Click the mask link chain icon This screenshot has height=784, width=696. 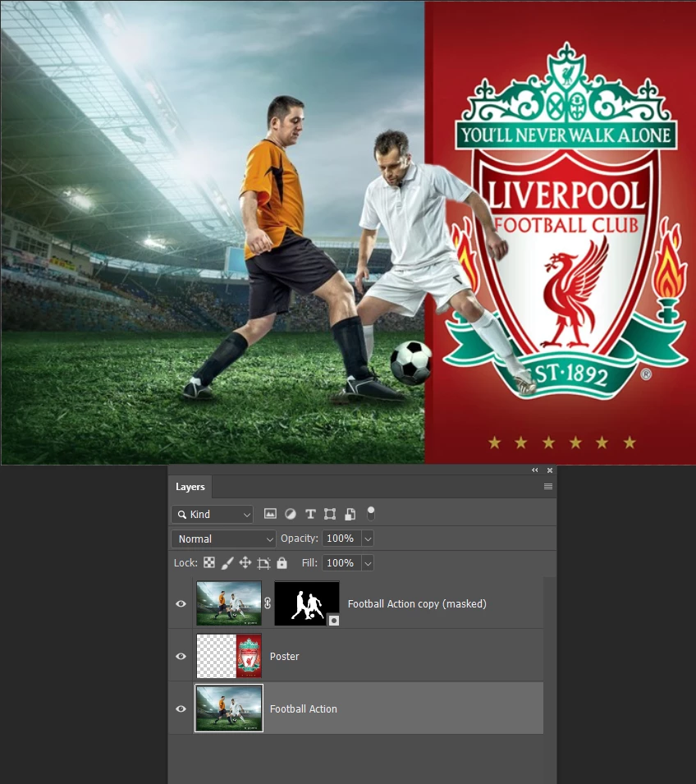coord(268,603)
